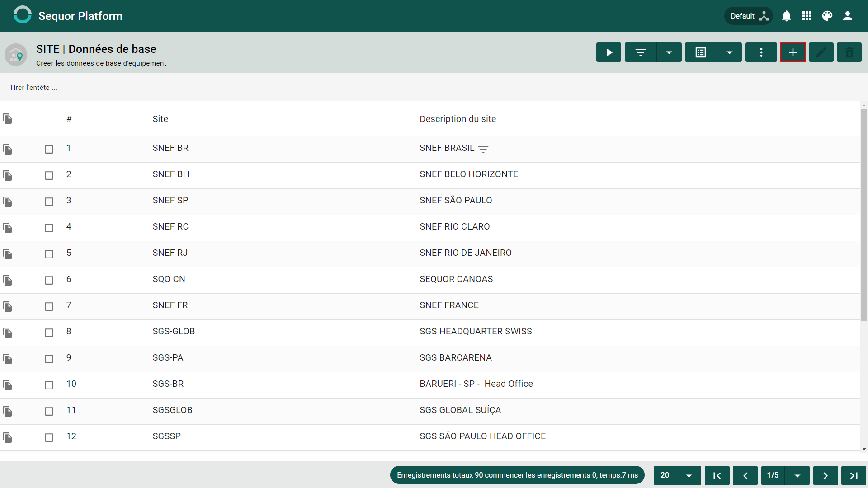Open the apps grid icon
Image resolution: width=868 pixels, height=488 pixels.
(x=807, y=16)
